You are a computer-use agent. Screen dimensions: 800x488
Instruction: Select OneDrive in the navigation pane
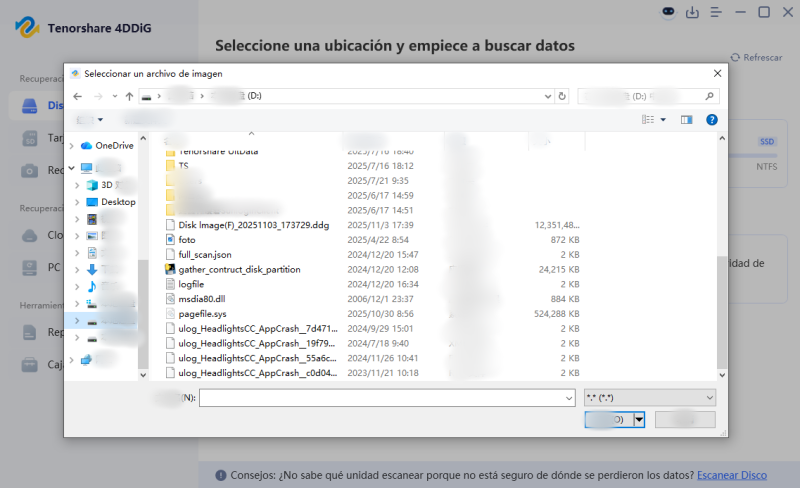click(x=108, y=145)
